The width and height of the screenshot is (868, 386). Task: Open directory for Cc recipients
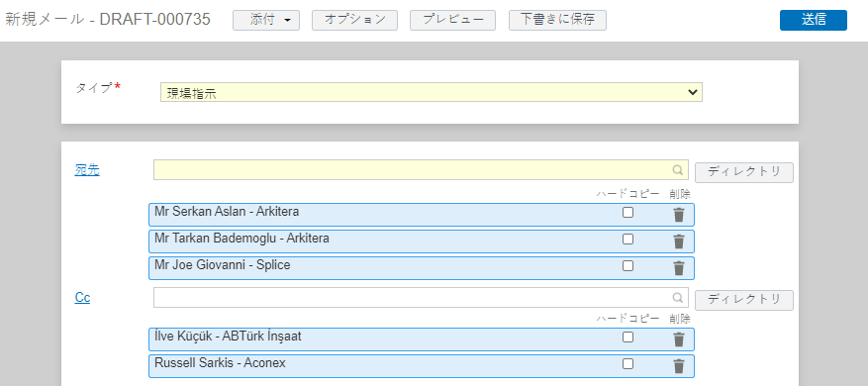744,300
